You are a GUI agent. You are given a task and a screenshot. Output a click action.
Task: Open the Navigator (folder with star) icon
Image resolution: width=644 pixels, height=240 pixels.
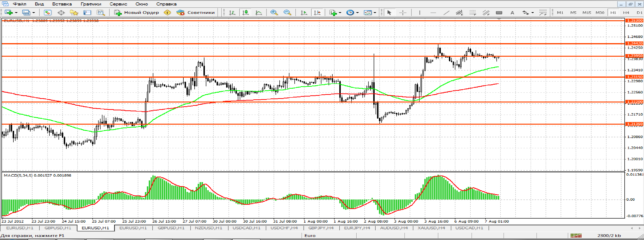pos(74,12)
